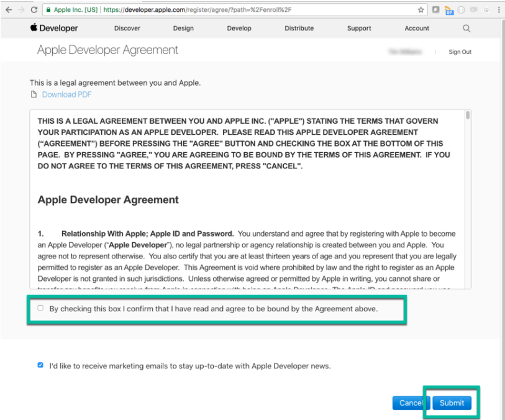Select Support in the navigation bar
The width and height of the screenshot is (505, 420).
[359, 28]
